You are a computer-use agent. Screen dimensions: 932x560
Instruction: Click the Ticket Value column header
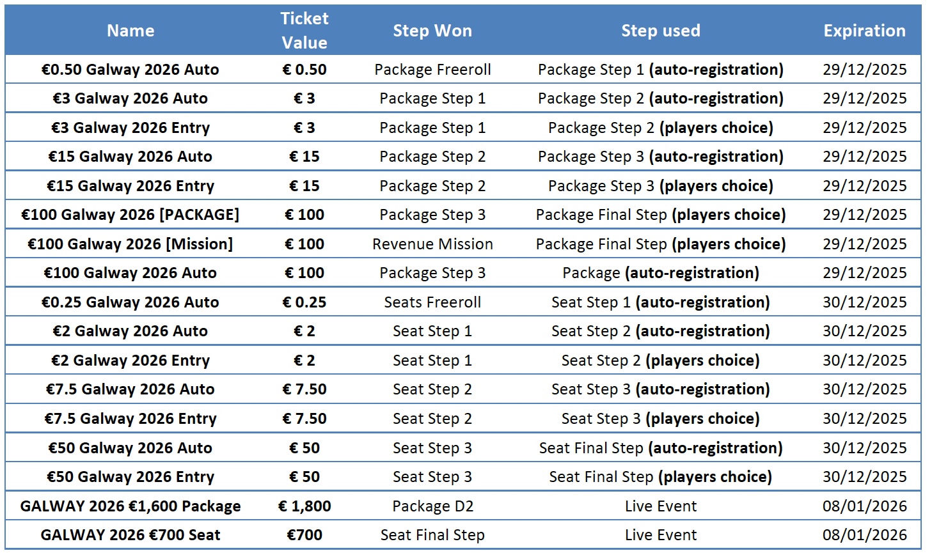(304, 31)
